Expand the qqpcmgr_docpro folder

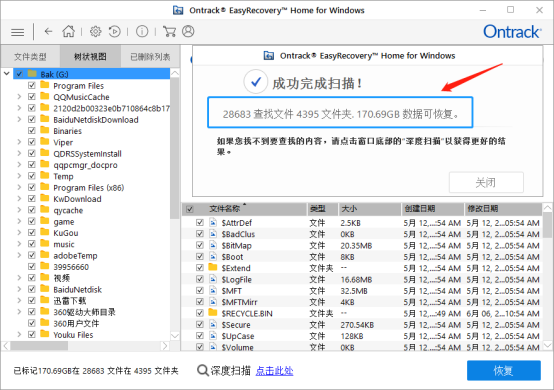click(19, 165)
